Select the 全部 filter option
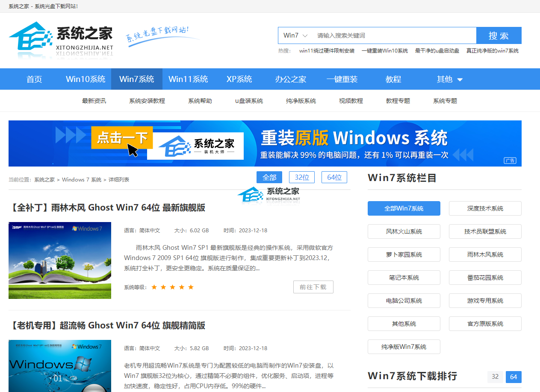The height and width of the screenshot is (392, 540). click(x=269, y=177)
